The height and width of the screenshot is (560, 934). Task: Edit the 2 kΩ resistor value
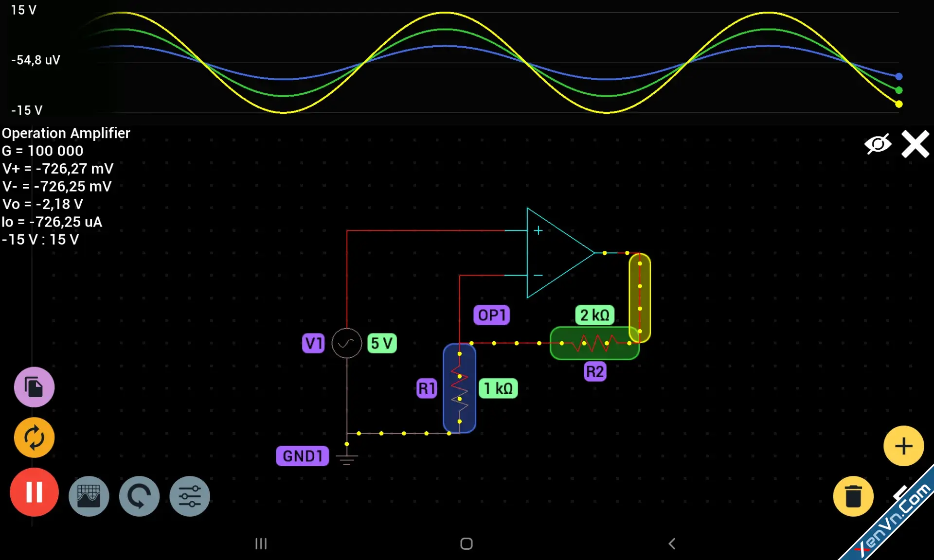coord(594,315)
